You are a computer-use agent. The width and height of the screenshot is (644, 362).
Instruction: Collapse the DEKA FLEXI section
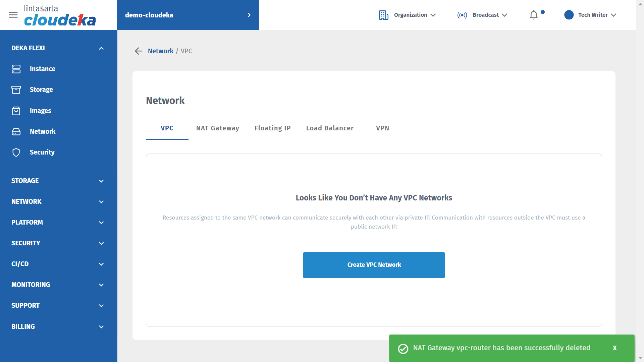[101, 48]
